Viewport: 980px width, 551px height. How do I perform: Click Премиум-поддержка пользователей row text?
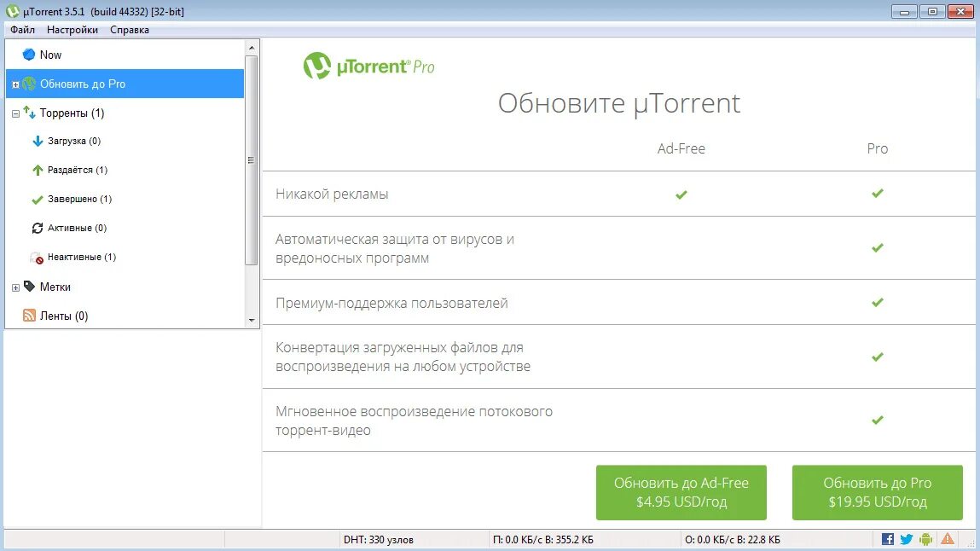pos(391,303)
